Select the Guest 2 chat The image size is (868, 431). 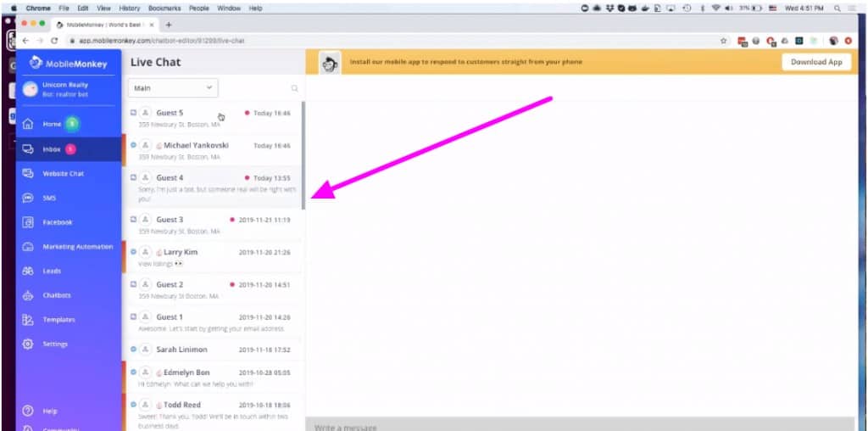(x=213, y=289)
